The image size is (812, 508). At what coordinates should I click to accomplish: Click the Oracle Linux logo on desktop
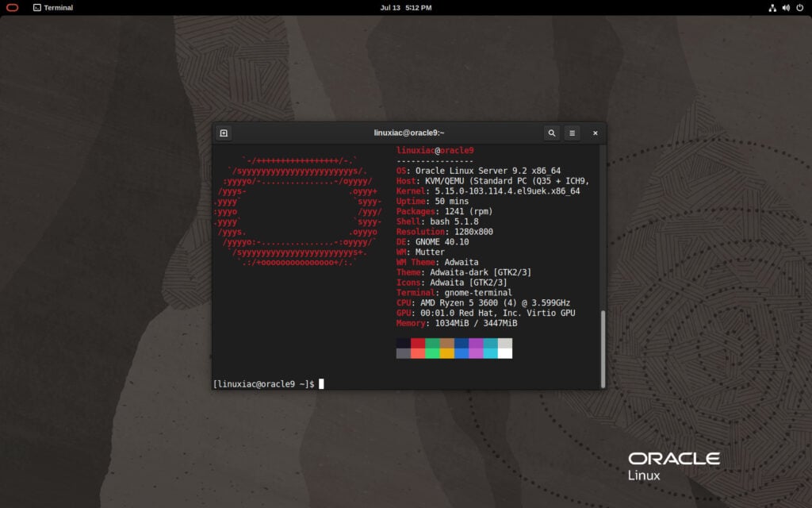(x=673, y=466)
